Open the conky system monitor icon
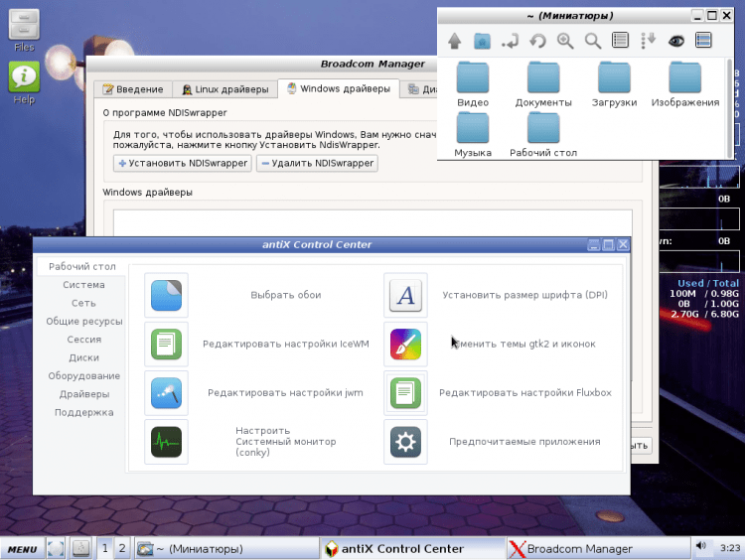745x560 pixels. click(166, 441)
